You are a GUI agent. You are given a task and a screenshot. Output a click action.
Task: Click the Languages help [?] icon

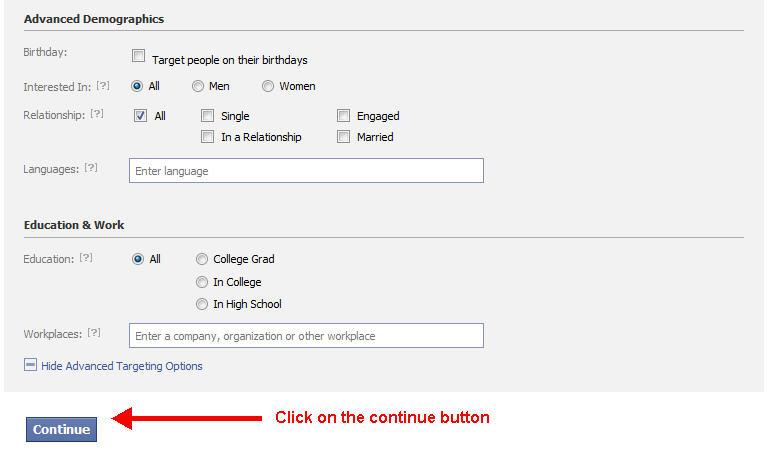[x=91, y=168]
